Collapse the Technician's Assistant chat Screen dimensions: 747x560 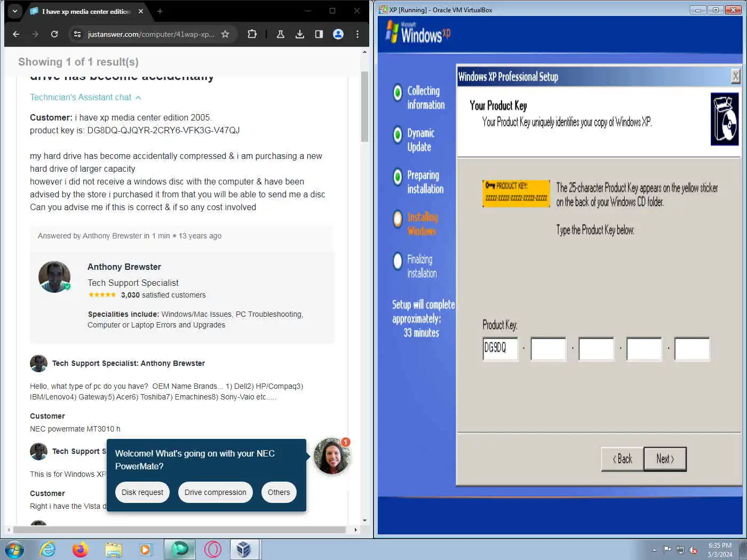click(85, 97)
